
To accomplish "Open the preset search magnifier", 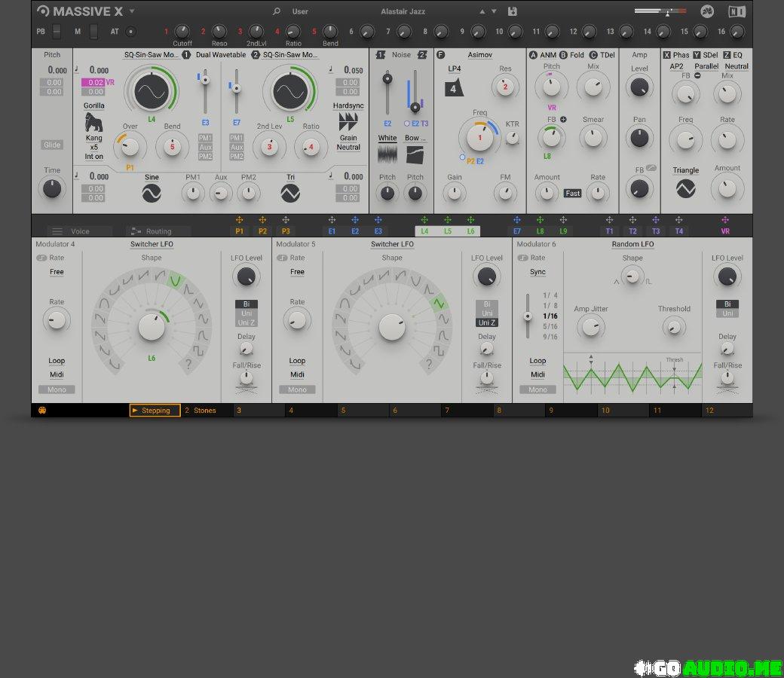I will pyautogui.click(x=277, y=11).
